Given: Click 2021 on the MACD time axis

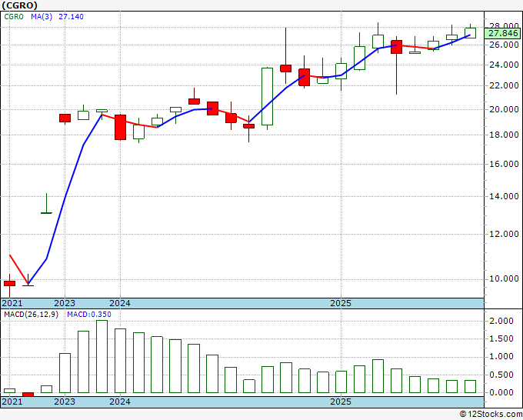Looking at the screenshot, I should pyautogui.click(x=12, y=402).
